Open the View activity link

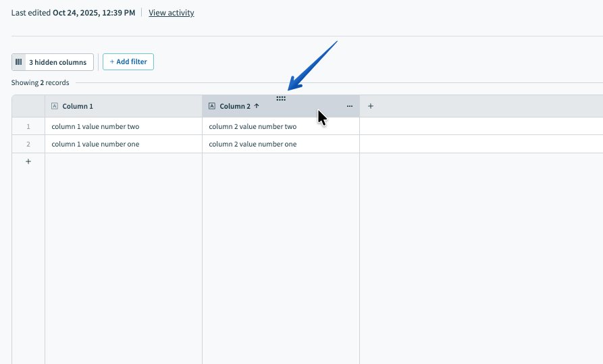coord(172,13)
